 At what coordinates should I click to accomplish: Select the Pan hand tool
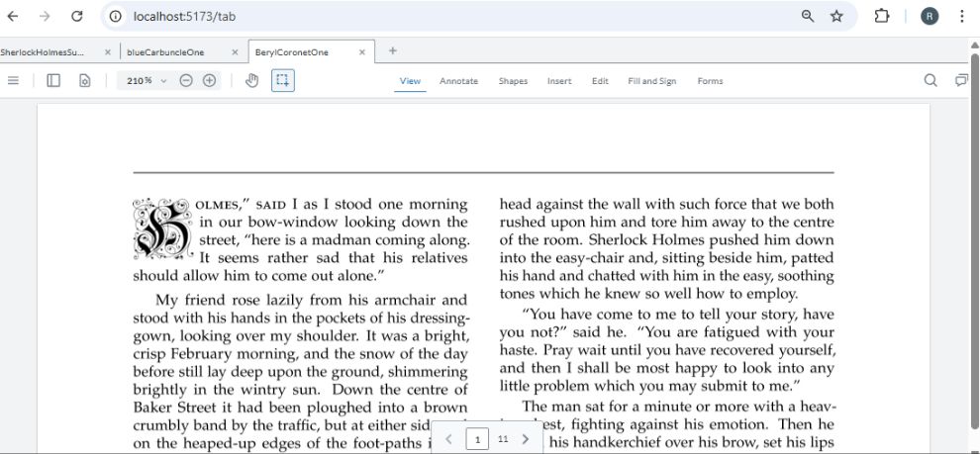point(251,80)
